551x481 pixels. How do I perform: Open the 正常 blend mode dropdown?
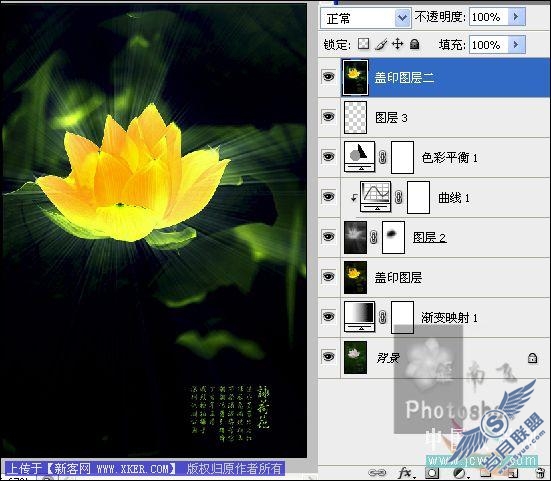pos(366,18)
